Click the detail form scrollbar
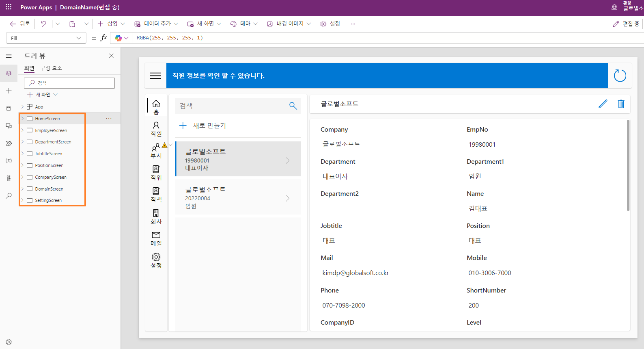Screen dimensions: 644x349 click(628, 165)
